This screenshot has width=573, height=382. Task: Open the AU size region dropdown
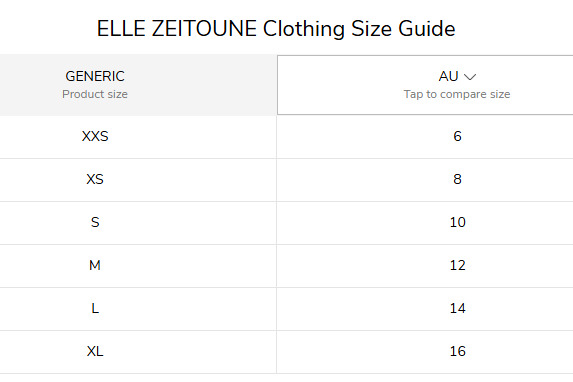coord(425,85)
